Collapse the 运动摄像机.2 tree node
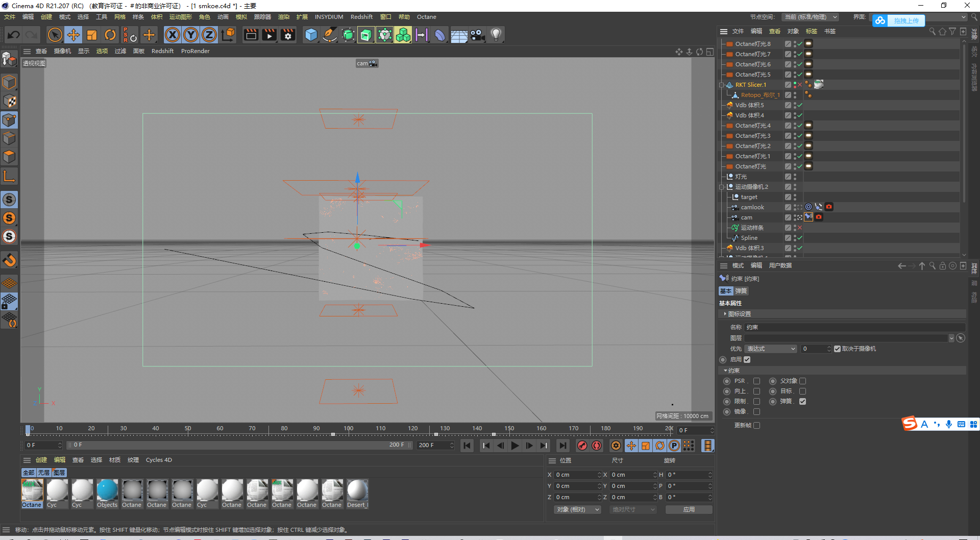The height and width of the screenshot is (540, 980). (x=722, y=187)
